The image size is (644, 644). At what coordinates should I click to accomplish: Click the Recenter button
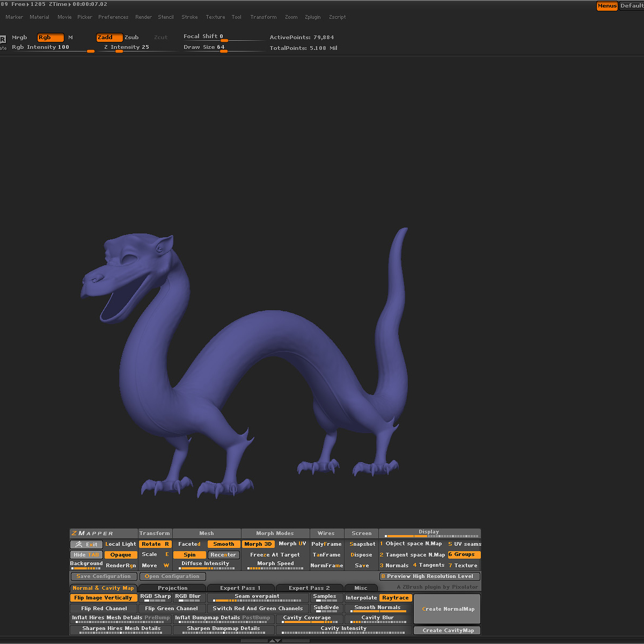click(x=223, y=555)
